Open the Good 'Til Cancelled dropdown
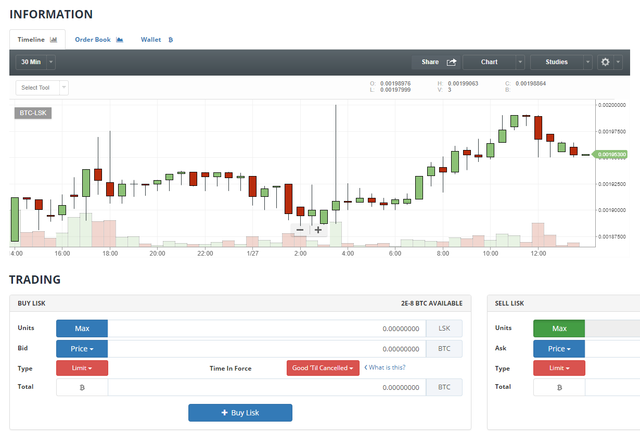 coord(322,367)
